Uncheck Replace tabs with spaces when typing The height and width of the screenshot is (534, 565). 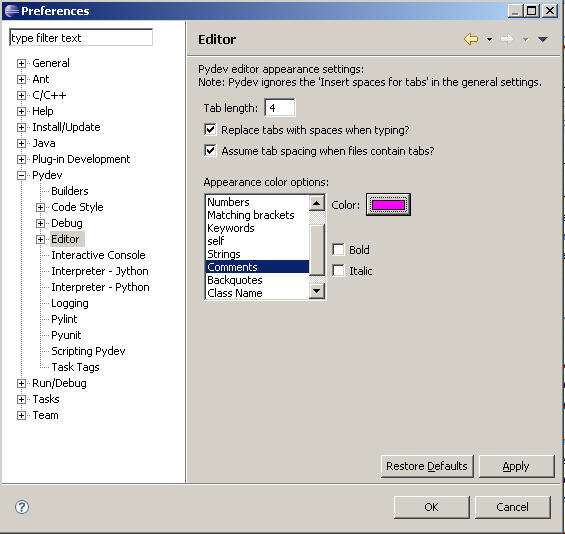[210, 129]
